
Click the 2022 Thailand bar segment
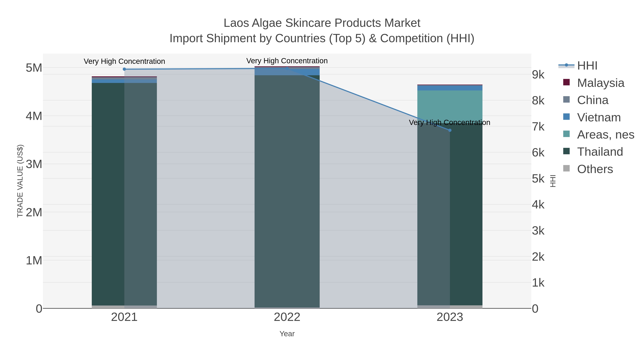287,191
